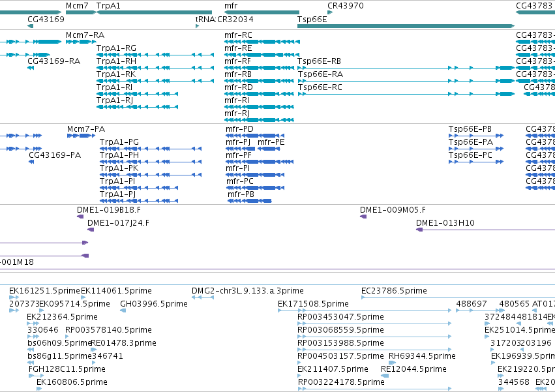555x392 pixels.
Task: Click the mfr-RJ transcript label
Action: pos(237,113)
